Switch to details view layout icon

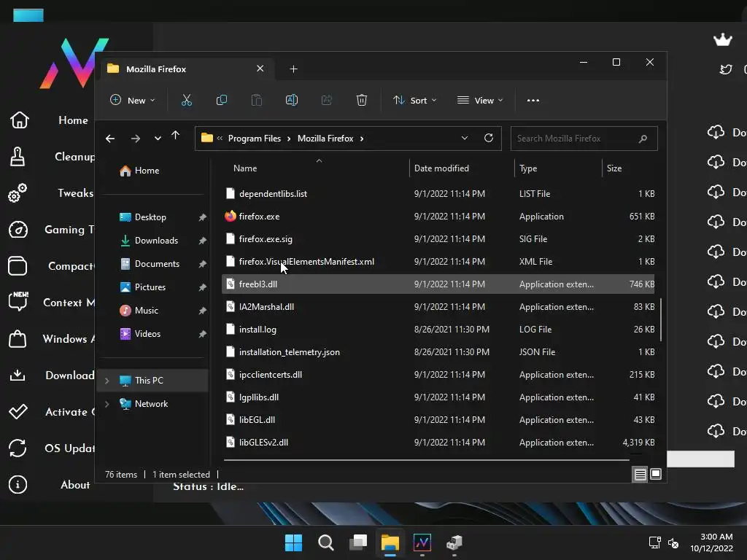640,474
